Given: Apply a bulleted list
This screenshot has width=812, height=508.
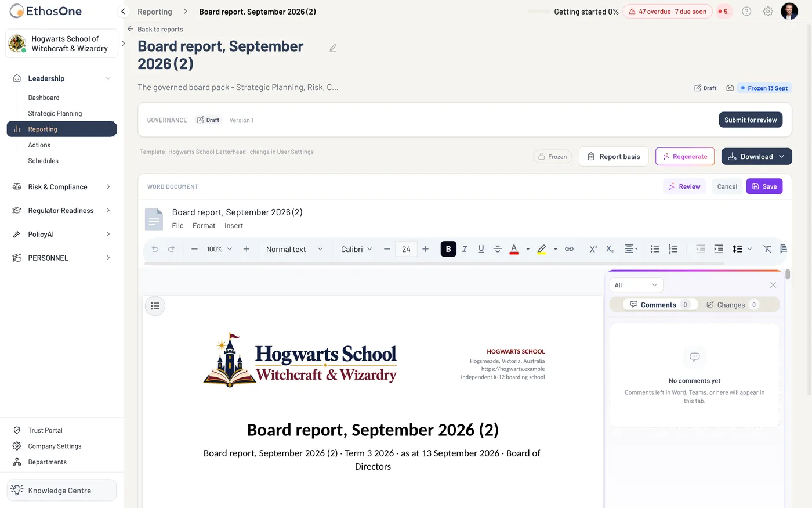Looking at the screenshot, I should [x=655, y=249].
